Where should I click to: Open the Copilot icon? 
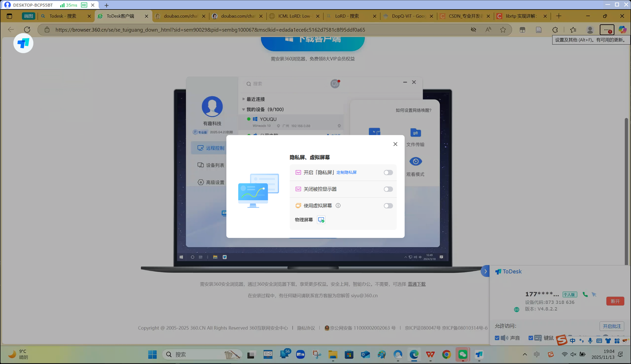tap(623, 30)
